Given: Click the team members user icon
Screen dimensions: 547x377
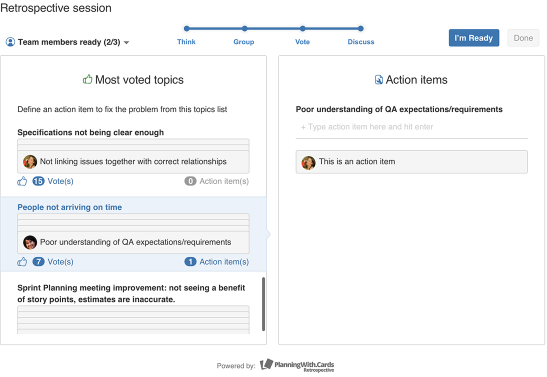Looking at the screenshot, I should coord(10,42).
